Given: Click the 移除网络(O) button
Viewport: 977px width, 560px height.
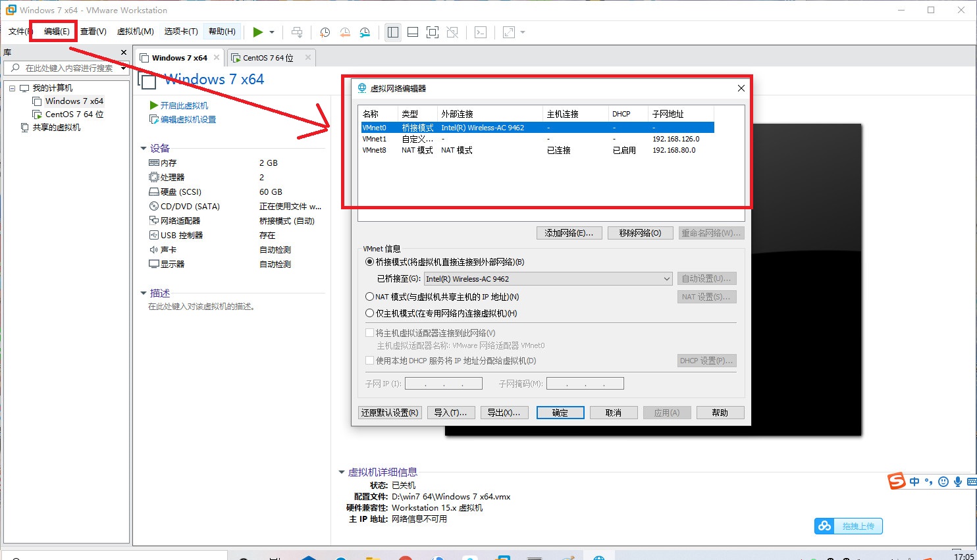Looking at the screenshot, I should pos(640,233).
